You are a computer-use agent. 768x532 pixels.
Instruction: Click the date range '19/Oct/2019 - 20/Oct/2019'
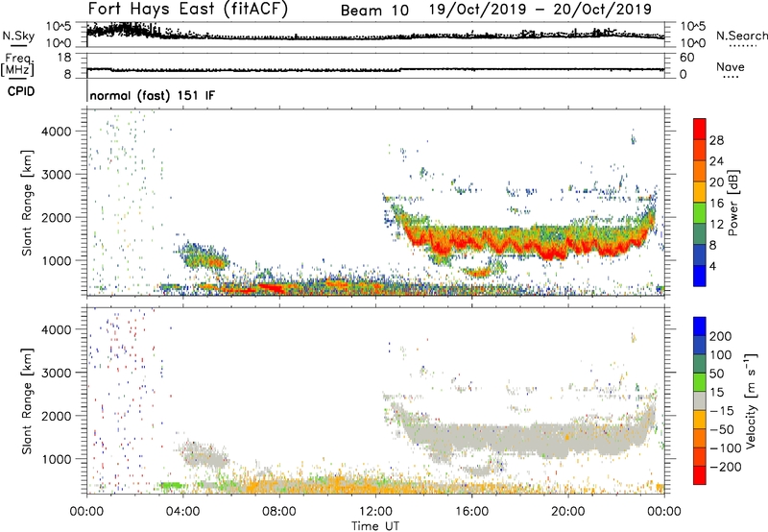click(540, 10)
